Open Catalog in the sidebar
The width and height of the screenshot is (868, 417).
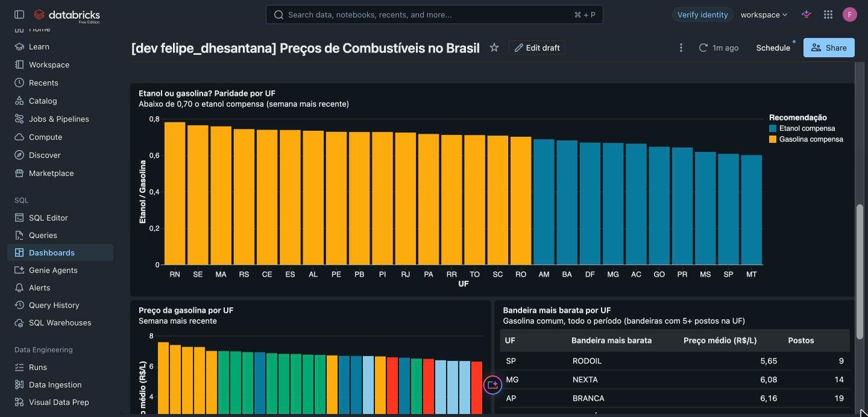coord(43,101)
